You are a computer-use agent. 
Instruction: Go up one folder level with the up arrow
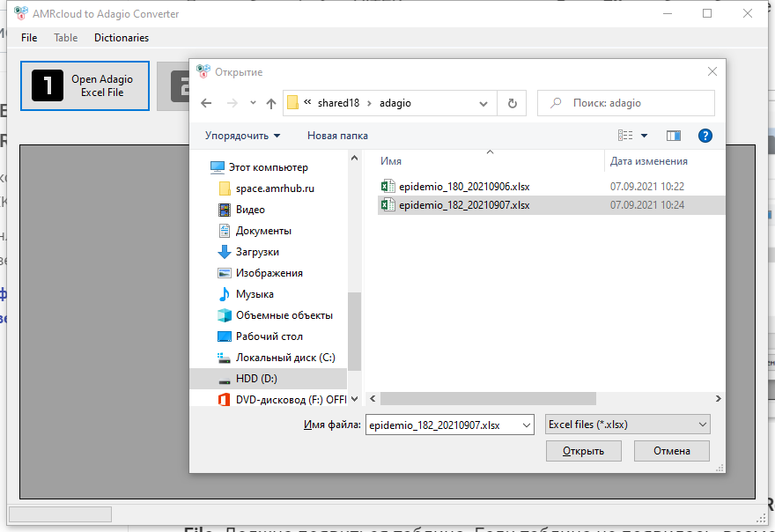tap(271, 103)
